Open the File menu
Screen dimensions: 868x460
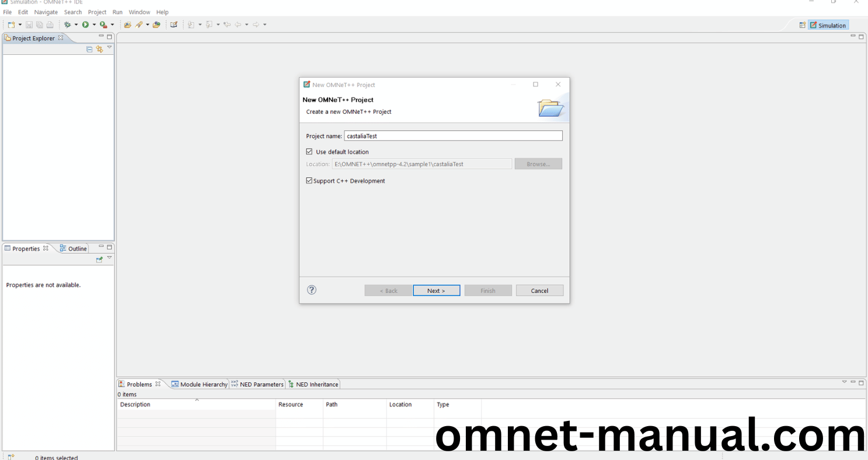(7, 12)
